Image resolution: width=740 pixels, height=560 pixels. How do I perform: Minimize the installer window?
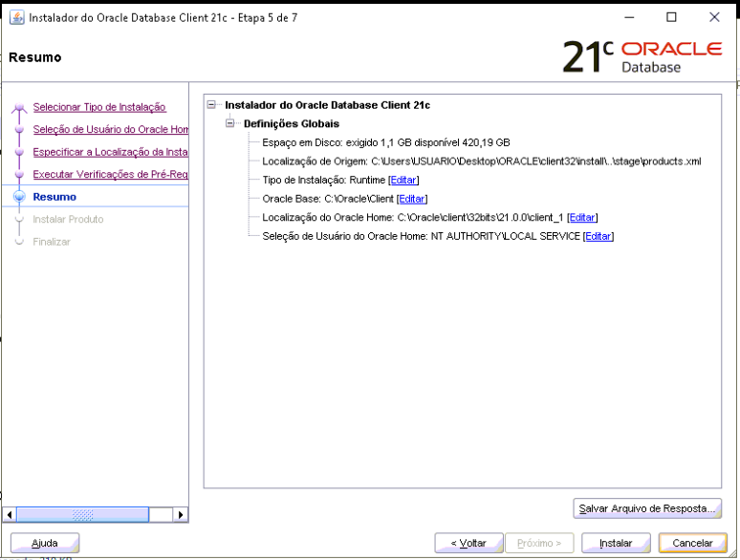point(629,17)
